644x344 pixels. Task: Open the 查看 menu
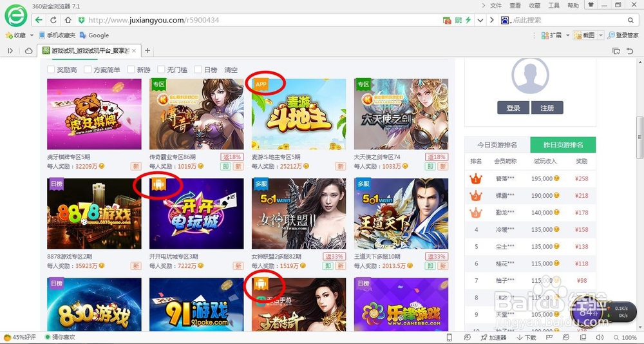pos(515,5)
